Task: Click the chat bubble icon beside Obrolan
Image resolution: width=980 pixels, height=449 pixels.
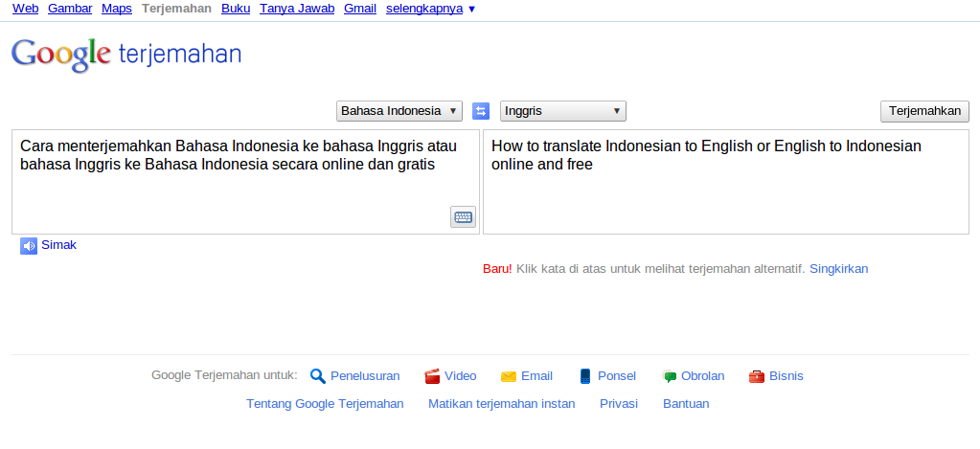Action: [x=670, y=376]
